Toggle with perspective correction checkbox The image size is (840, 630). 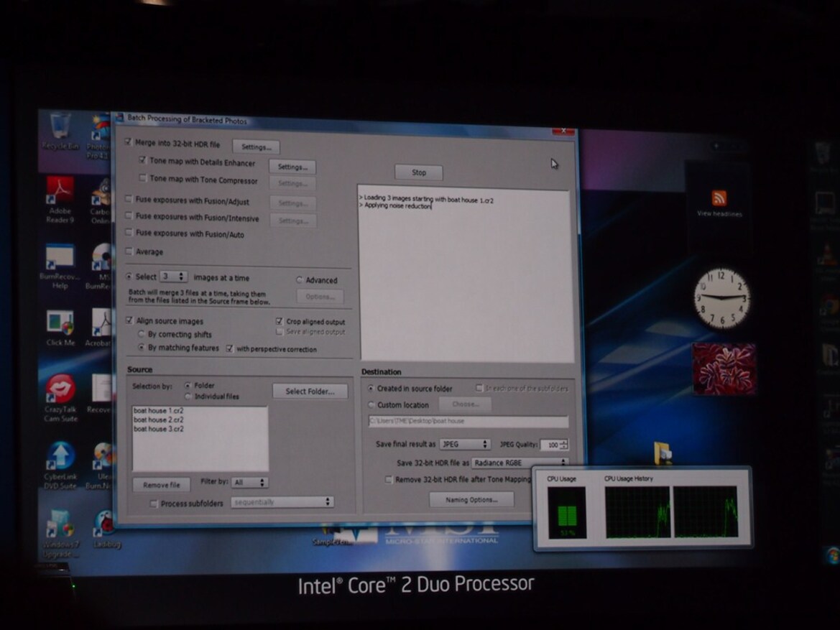coord(230,348)
